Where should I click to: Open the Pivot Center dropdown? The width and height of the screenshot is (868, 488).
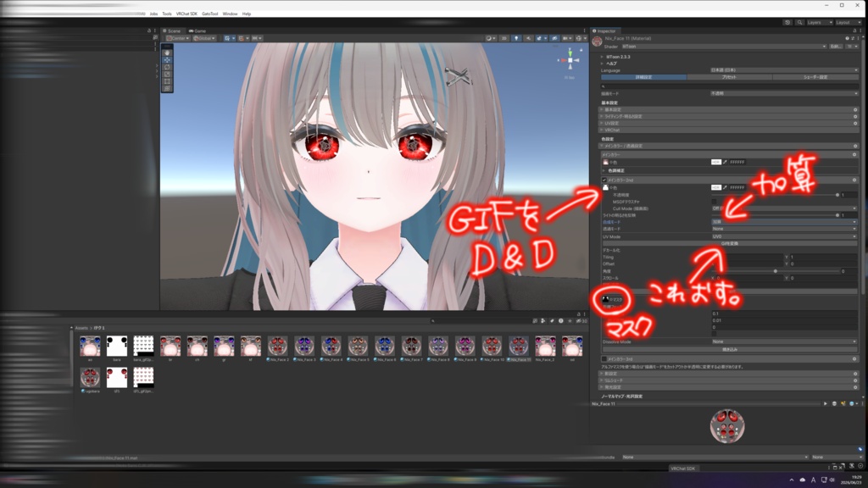click(x=178, y=38)
